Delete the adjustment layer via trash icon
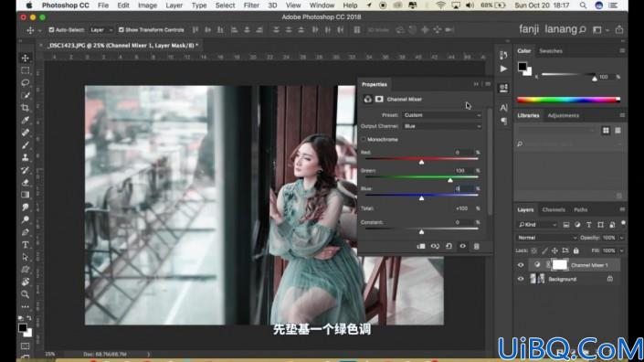Viewport: 644px width, 362px height. 477,246
